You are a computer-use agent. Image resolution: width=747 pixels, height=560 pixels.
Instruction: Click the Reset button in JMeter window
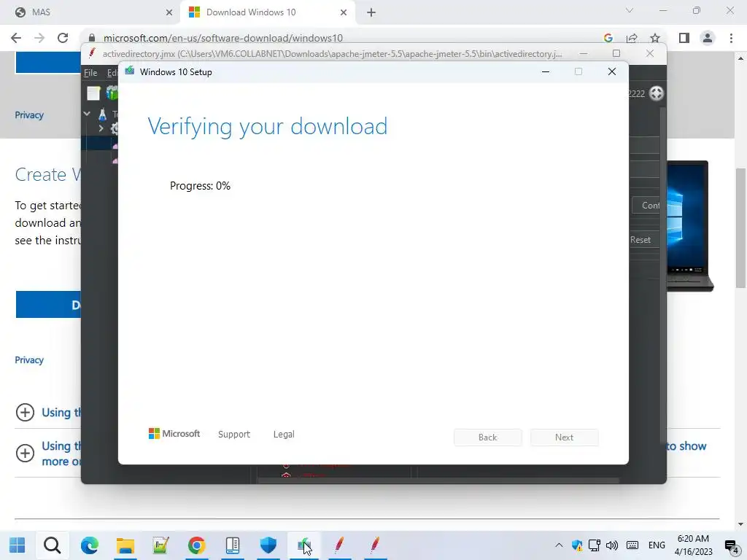coord(640,240)
